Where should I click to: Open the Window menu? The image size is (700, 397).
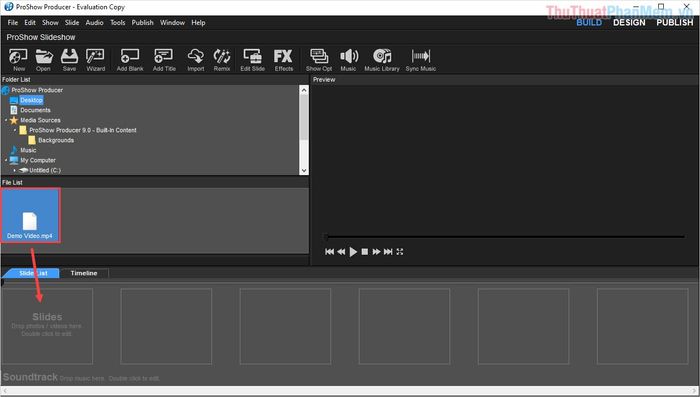(172, 22)
